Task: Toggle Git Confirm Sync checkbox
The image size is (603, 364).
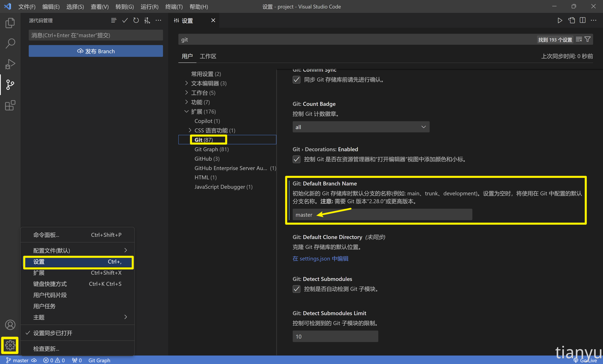Action: click(x=296, y=80)
